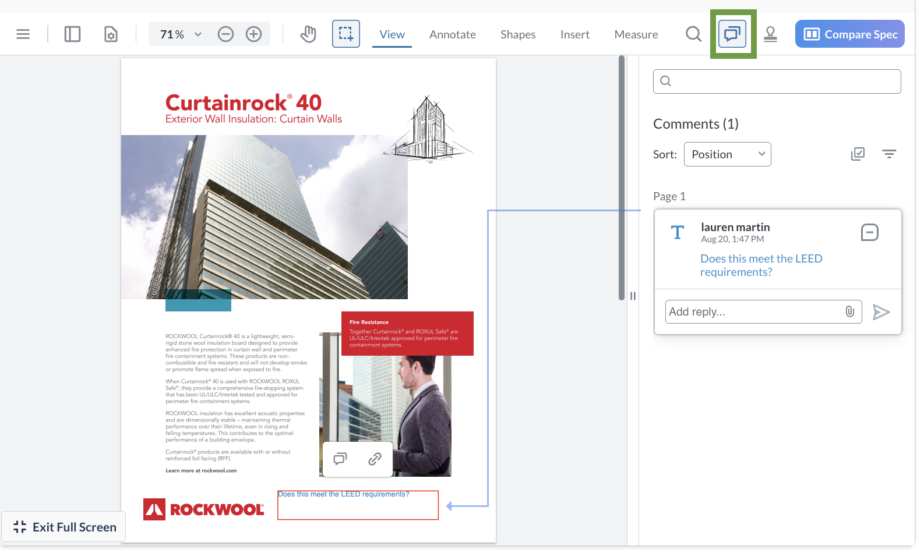Click the Learn more at rockwool.com text

201,470
